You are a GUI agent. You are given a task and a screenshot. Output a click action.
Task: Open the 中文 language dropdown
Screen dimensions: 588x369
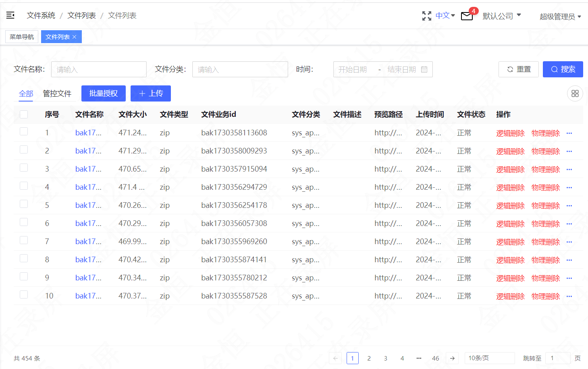point(445,15)
